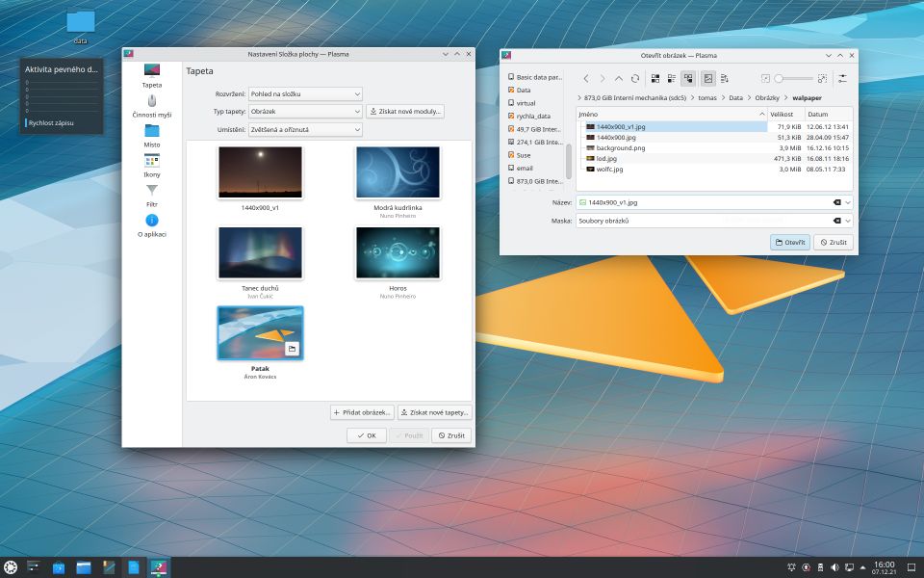Expand the Umístění dropdown

(x=305, y=130)
